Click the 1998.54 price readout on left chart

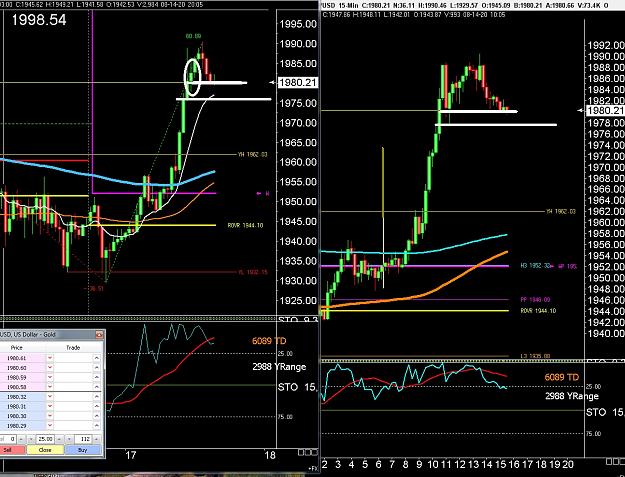pyautogui.click(x=39, y=20)
